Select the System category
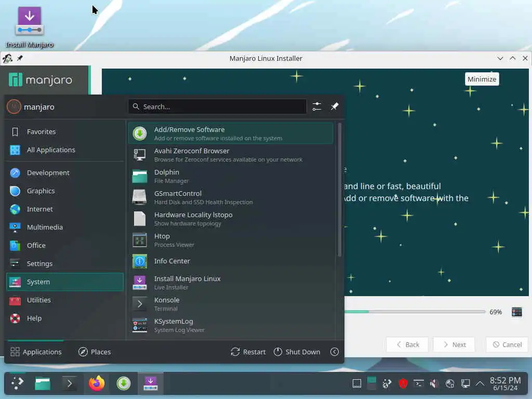This screenshot has width=532, height=399. coord(65,282)
